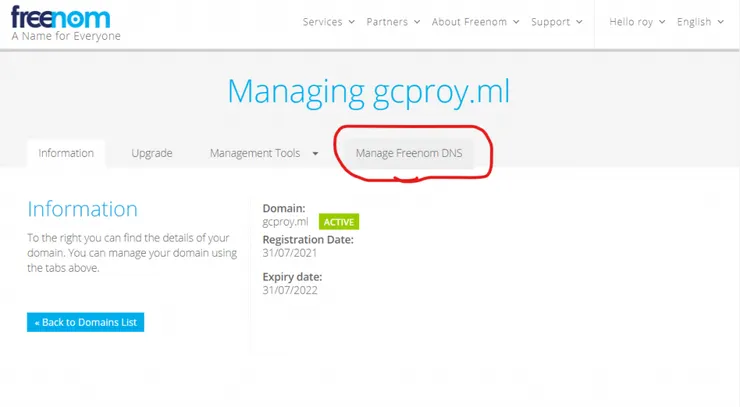Expand the Services chevron arrow
This screenshot has width=740, height=407.
[x=352, y=22]
